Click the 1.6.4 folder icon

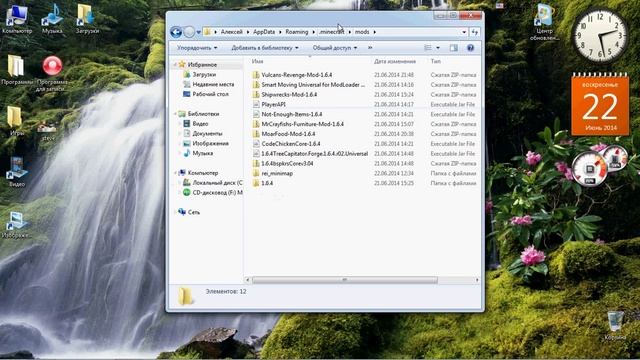[256, 183]
